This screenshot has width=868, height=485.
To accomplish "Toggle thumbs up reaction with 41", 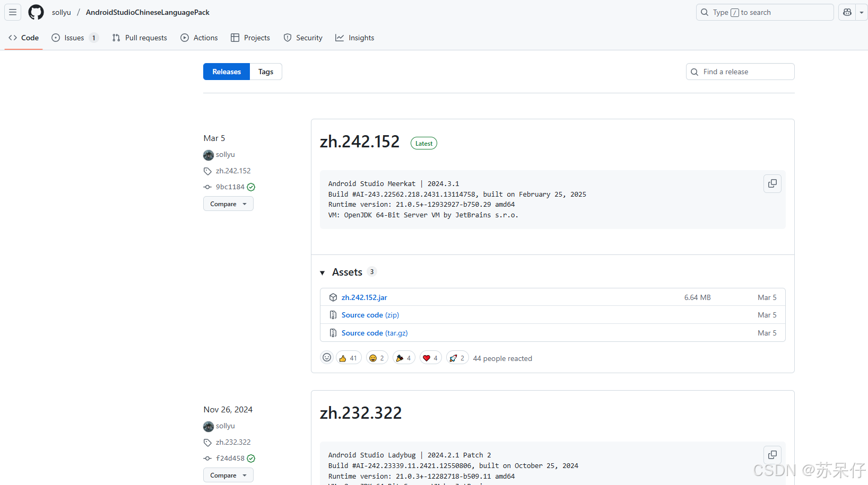I will [349, 358].
